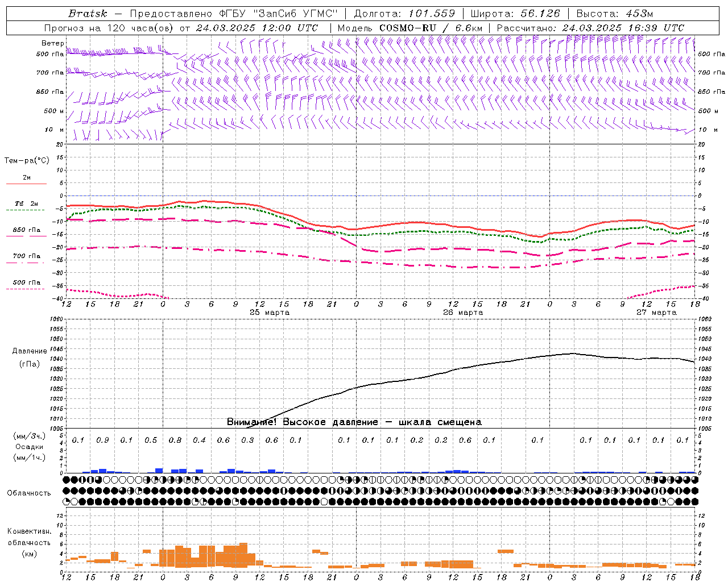Select the blue "2м" temperature legend entry
Screen dimensions: 728x582
[x=27, y=178]
